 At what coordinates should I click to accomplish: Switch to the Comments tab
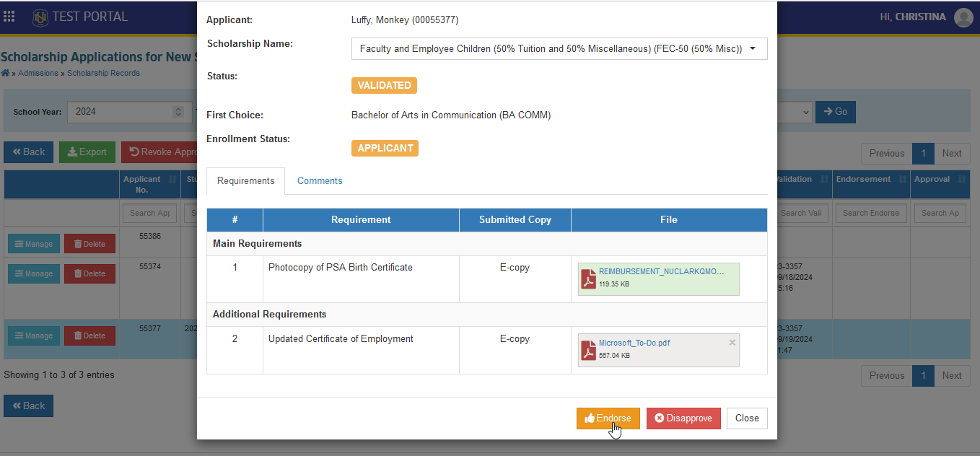click(x=320, y=181)
